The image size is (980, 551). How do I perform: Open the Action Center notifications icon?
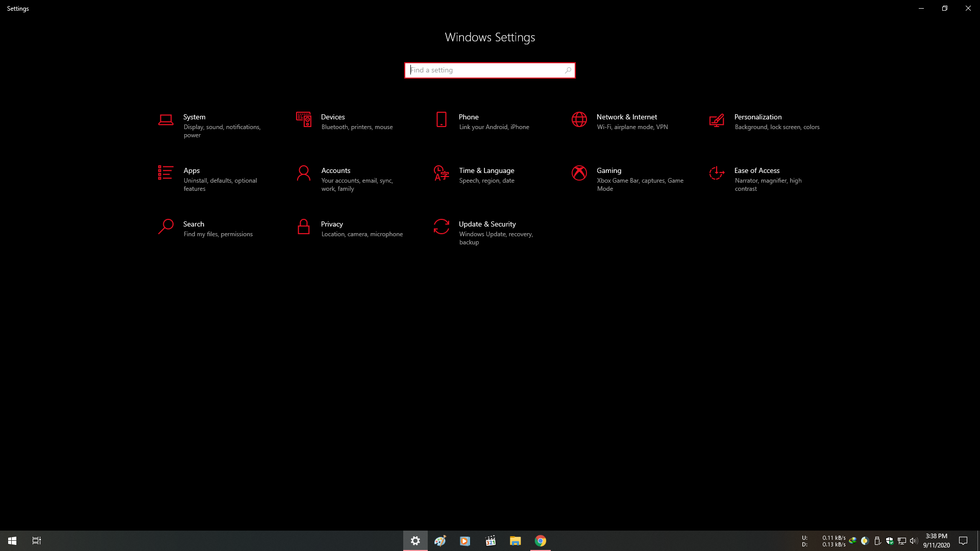pos(963,541)
